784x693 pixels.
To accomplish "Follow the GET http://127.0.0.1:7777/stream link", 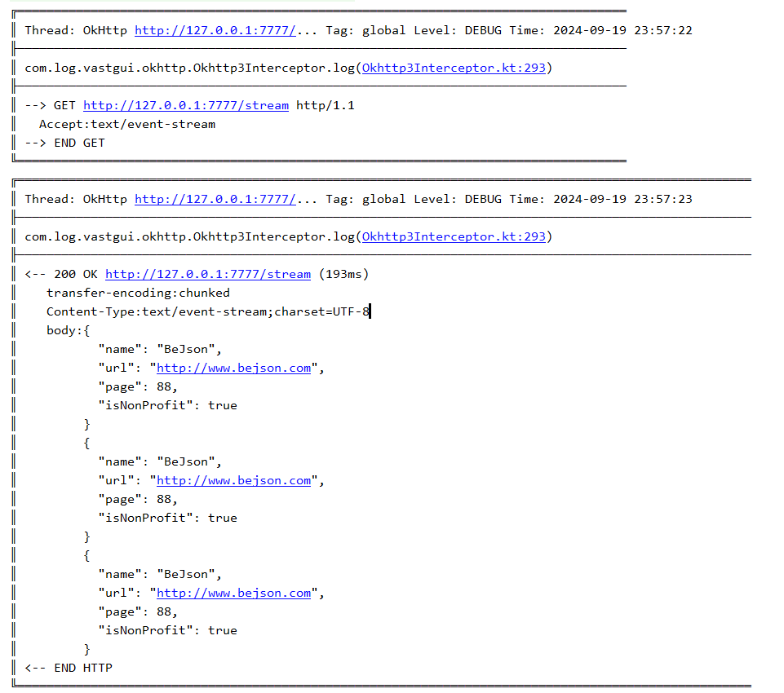I will pos(185,105).
